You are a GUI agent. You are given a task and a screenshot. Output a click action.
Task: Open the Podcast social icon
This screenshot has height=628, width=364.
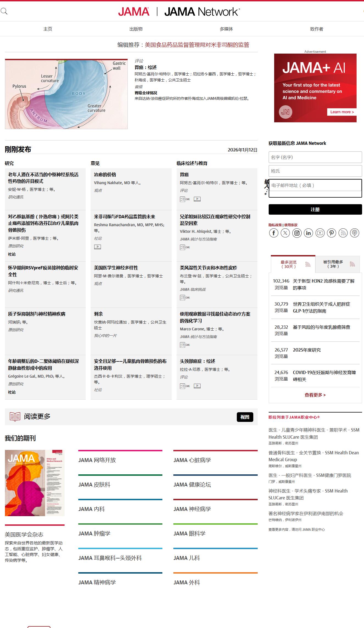(355, 233)
